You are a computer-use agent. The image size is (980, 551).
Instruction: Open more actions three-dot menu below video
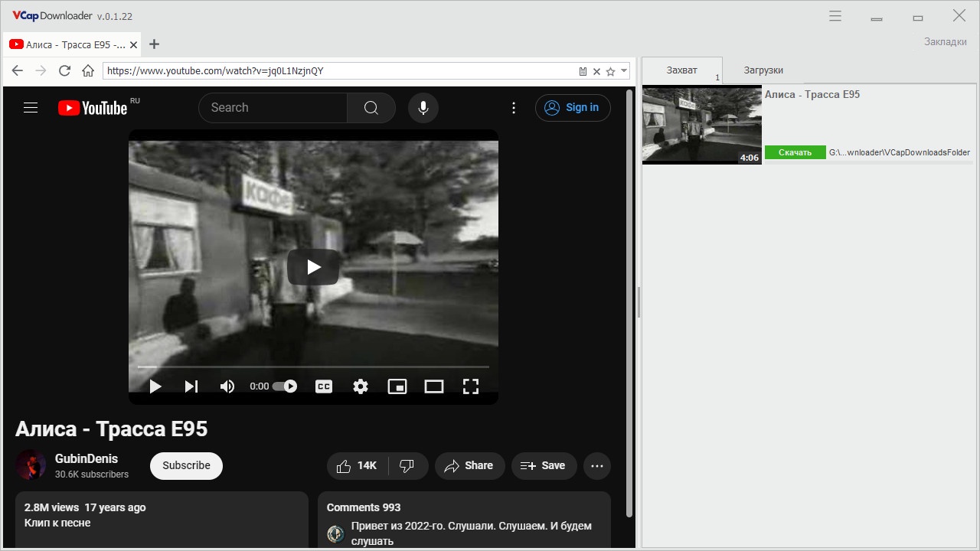click(x=597, y=465)
